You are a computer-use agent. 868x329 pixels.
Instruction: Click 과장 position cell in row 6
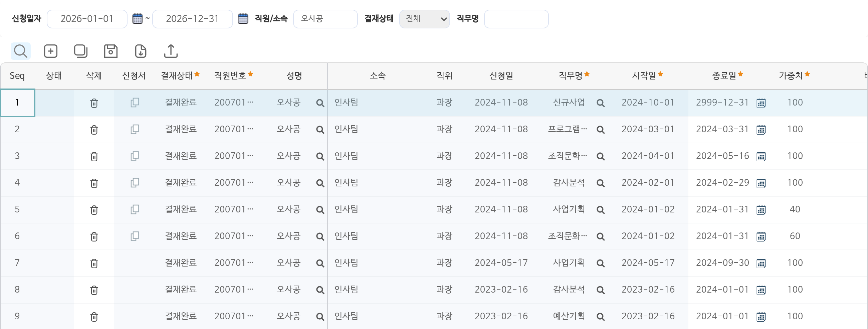(444, 236)
